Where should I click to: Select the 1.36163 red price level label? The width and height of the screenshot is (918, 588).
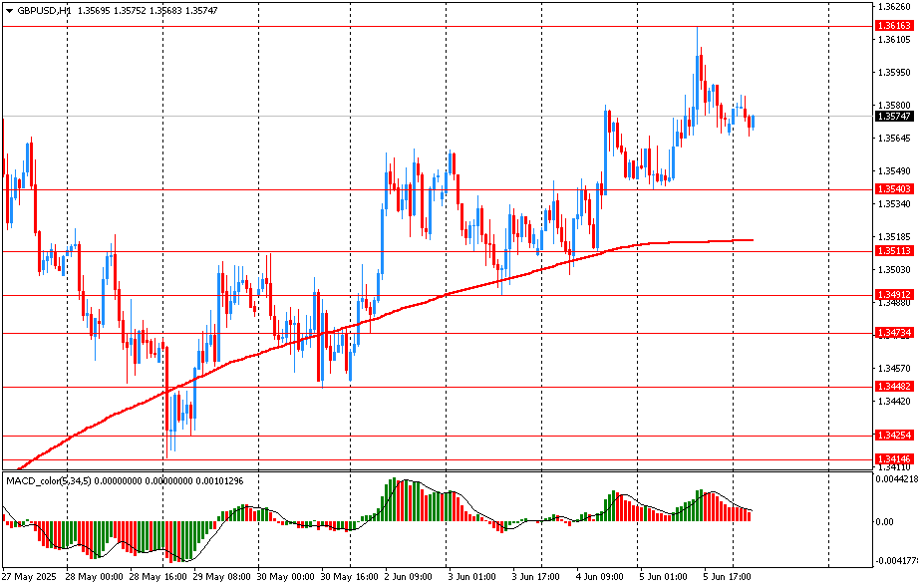(894, 25)
